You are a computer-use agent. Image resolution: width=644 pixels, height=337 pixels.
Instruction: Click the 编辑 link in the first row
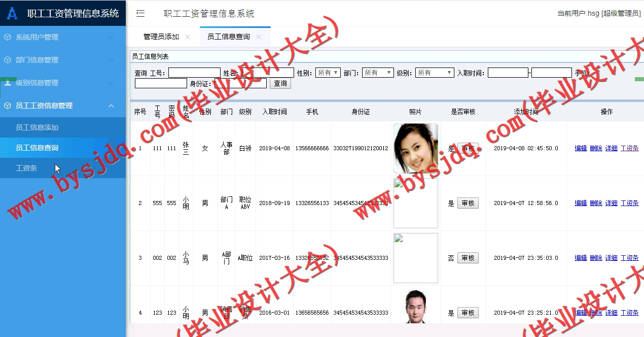tap(580, 148)
